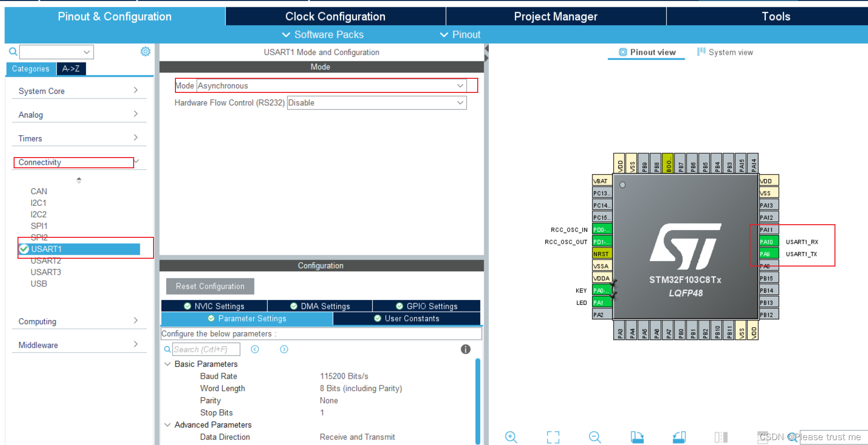868x445 pixels.
Task: Go to previous parameter search result
Action: (x=255, y=349)
